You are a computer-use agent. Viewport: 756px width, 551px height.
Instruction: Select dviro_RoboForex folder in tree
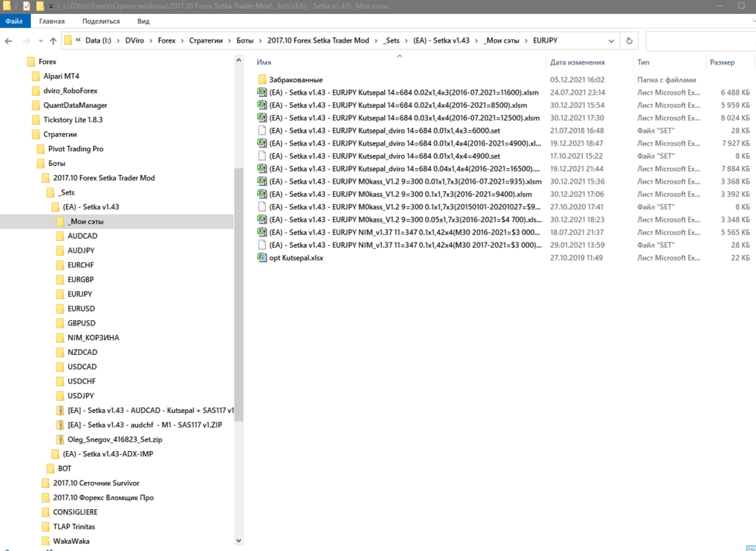point(71,90)
